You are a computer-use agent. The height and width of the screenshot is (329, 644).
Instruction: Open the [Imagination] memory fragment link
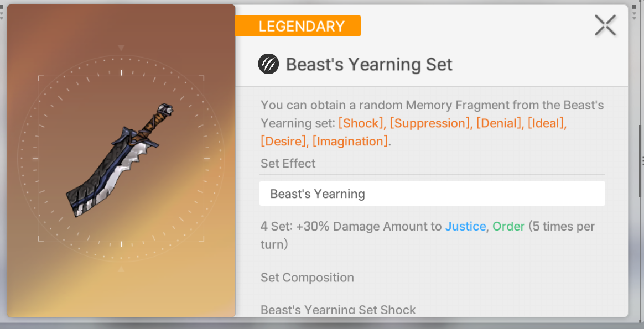tap(350, 141)
